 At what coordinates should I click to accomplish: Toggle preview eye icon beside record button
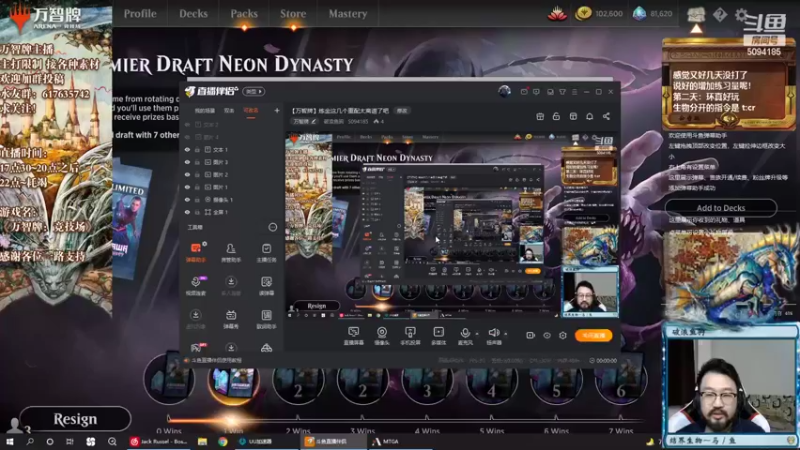(547, 335)
